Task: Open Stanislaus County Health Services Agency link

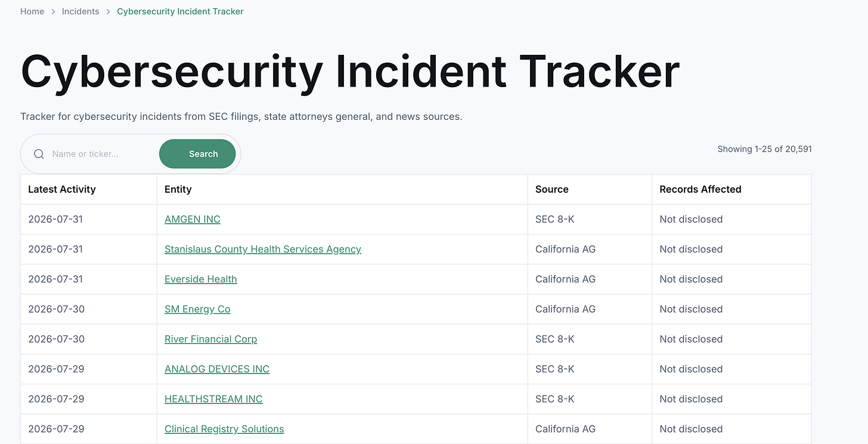Action: pyautogui.click(x=263, y=249)
